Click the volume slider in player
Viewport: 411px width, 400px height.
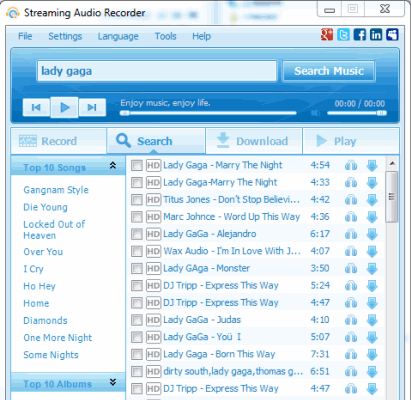pos(357,113)
